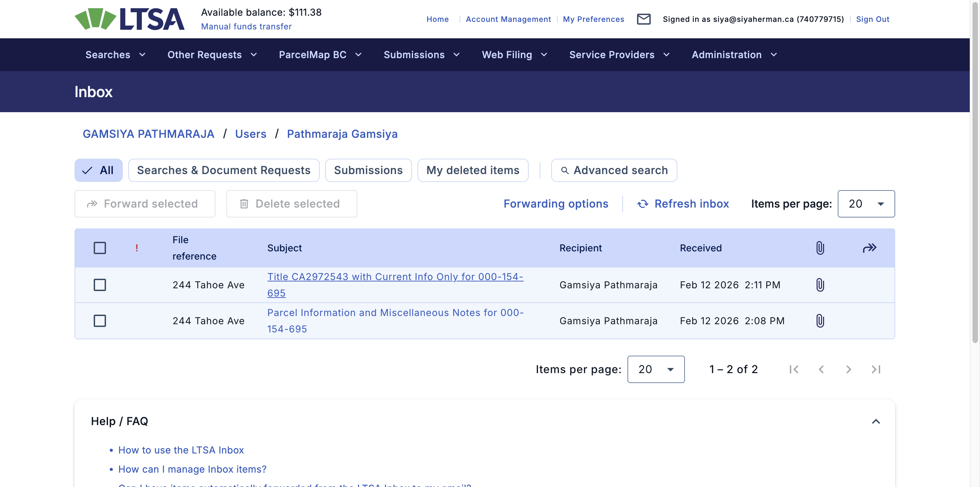The height and width of the screenshot is (487, 980).
Task: Go to last page pagination arrow
Action: 876,369
